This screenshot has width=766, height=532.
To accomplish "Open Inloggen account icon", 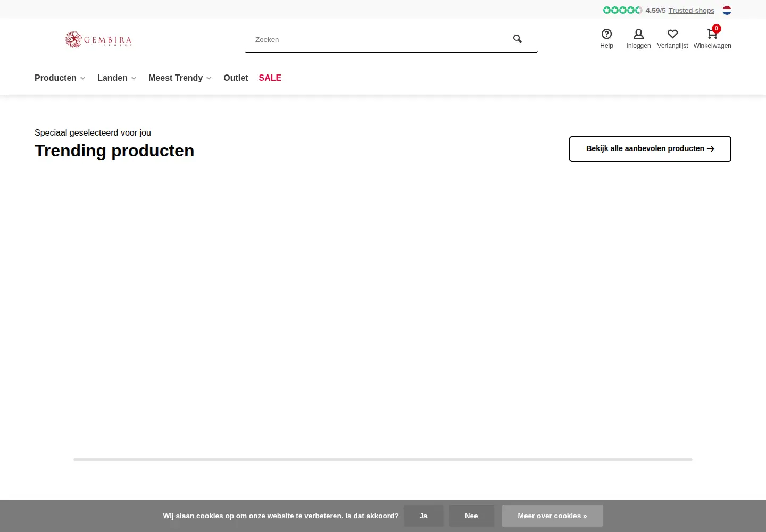I will pyautogui.click(x=638, y=34).
